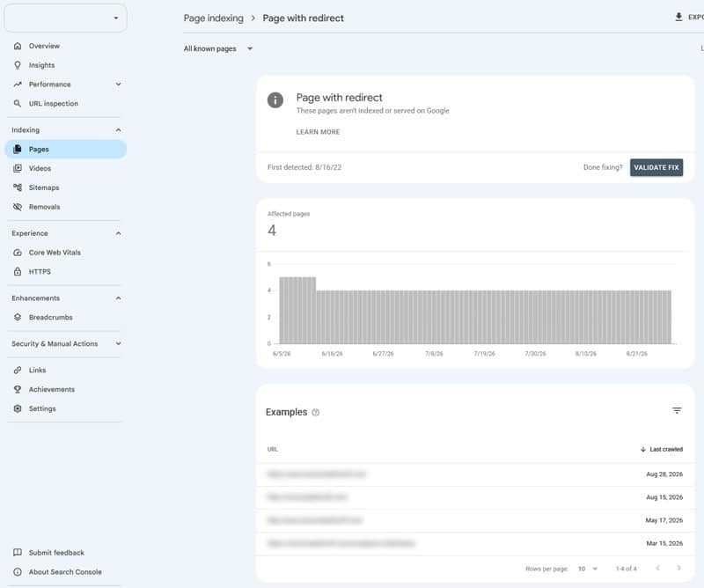Screen dimensions: 704x588
Task: Click the Affected pages count 4
Action: pos(272,231)
